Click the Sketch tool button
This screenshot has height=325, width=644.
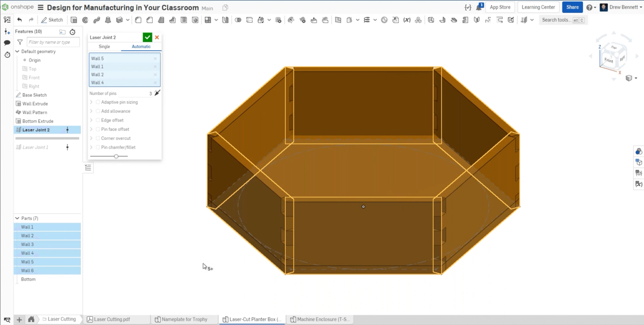click(x=52, y=20)
